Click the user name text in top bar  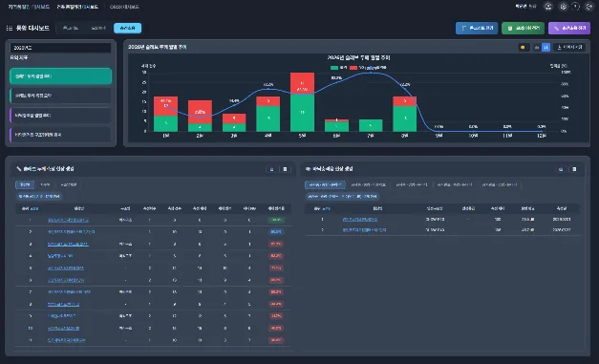pos(525,7)
